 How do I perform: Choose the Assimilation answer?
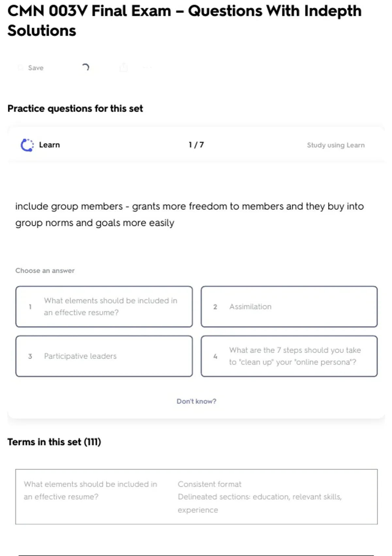(289, 306)
